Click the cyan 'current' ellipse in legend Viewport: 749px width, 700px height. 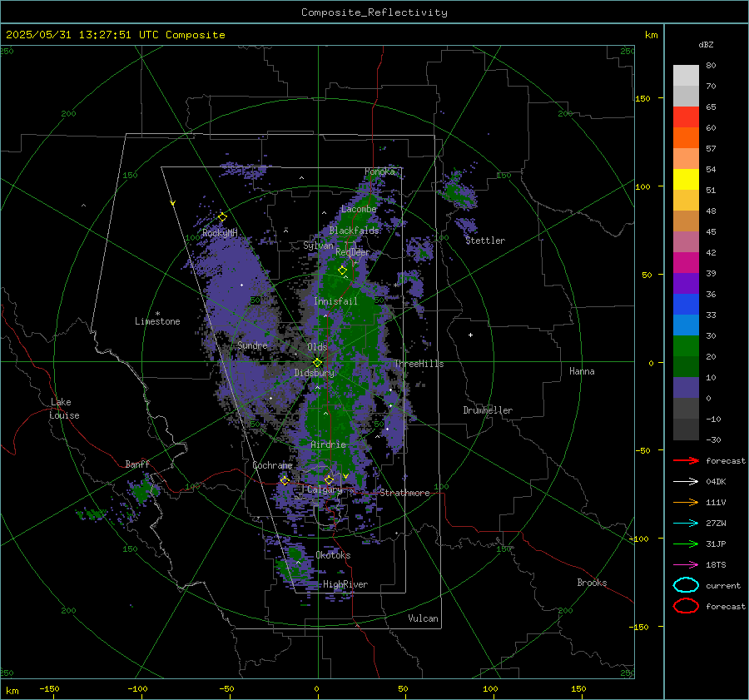(x=686, y=585)
